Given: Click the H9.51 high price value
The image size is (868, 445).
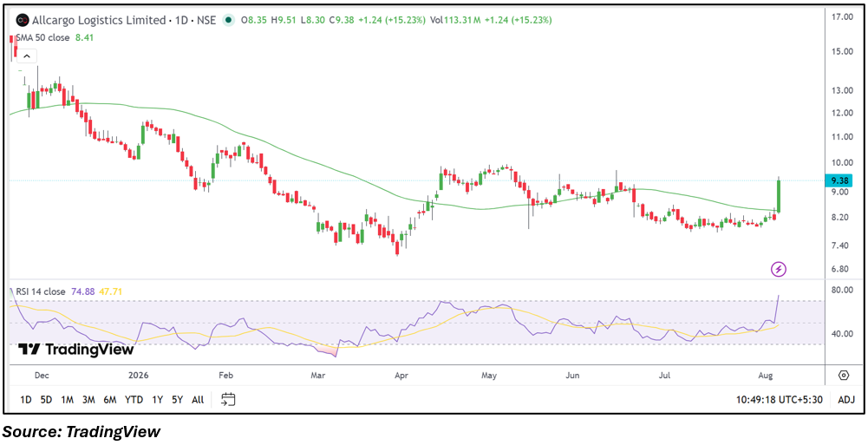Looking at the screenshot, I should (x=283, y=21).
